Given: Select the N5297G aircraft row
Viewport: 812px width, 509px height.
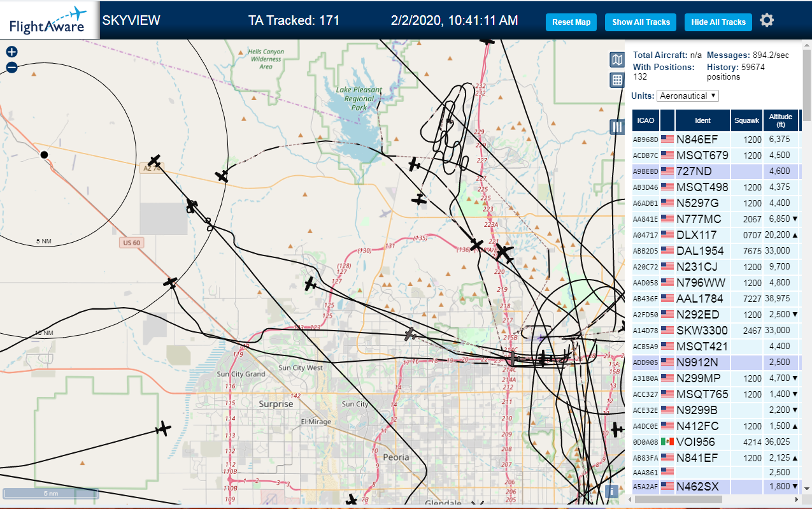Looking at the screenshot, I should tap(716, 203).
